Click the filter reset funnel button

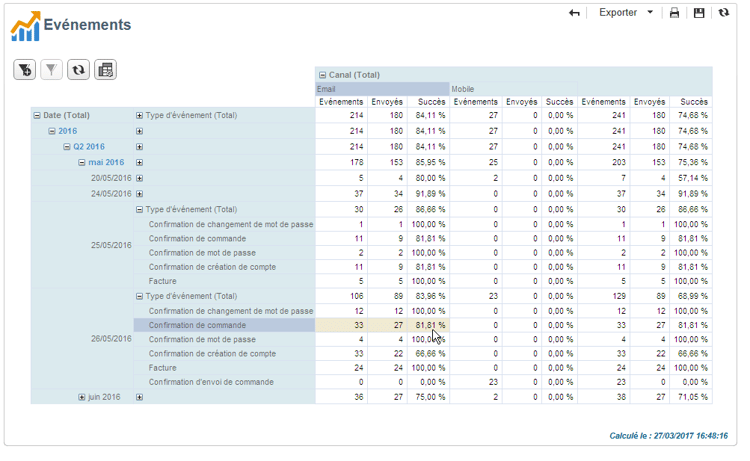point(24,70)
